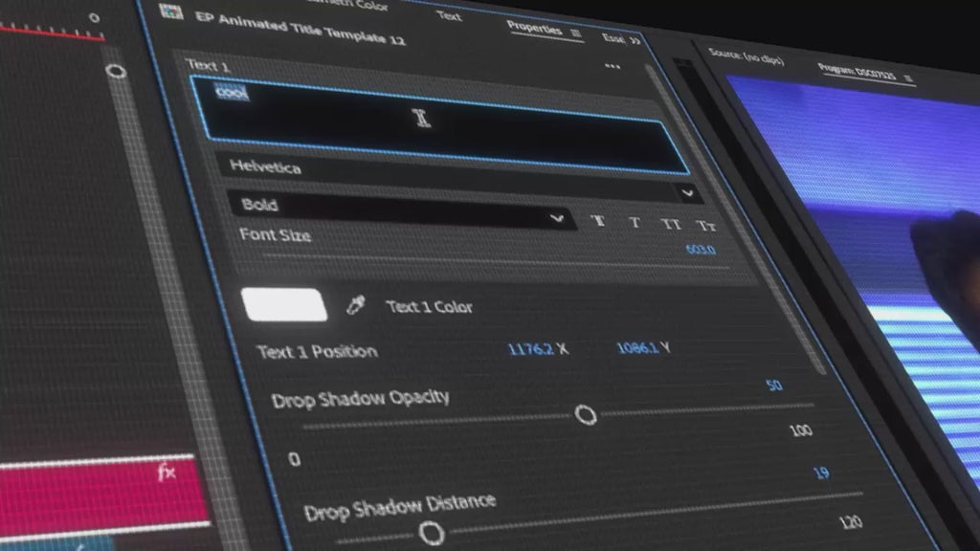Open the Text 1 three-dot options

[x=612, y=67]
